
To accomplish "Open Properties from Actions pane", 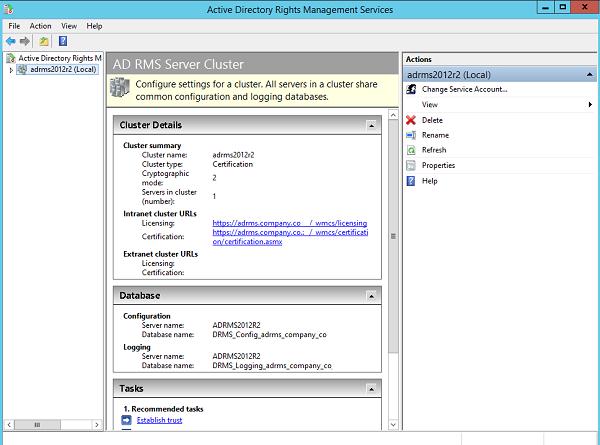I will [439, 165].
